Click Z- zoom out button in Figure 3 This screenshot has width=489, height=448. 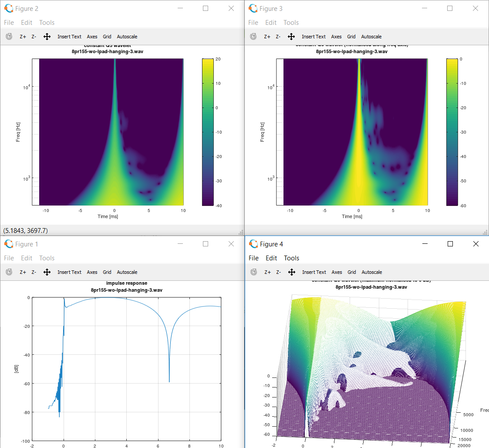coord(278,37)
